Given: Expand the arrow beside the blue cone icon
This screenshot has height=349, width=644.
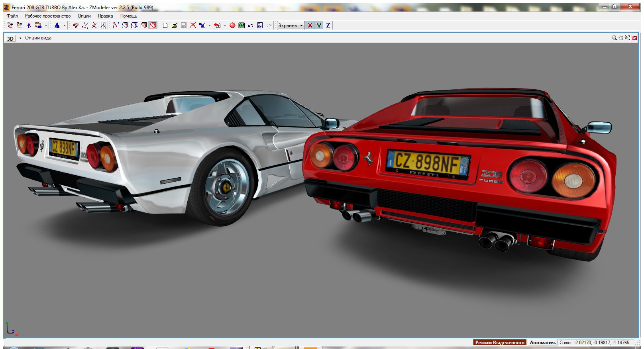Looking at the screenshot, I should click(65, 25).
